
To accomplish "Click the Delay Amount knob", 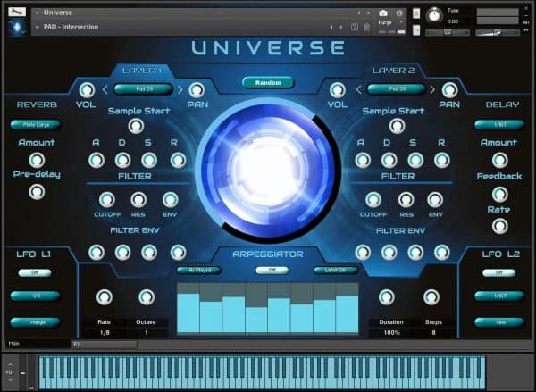I will pos(499,161).
